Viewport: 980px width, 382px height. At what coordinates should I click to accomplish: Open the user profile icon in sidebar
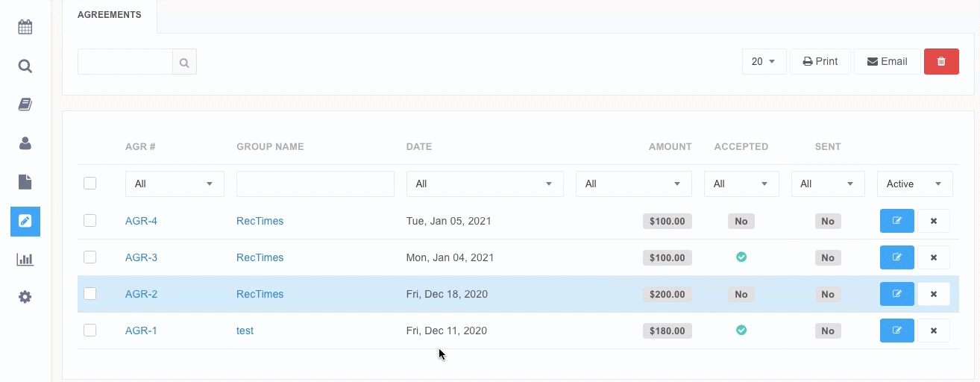coord(25,143)
